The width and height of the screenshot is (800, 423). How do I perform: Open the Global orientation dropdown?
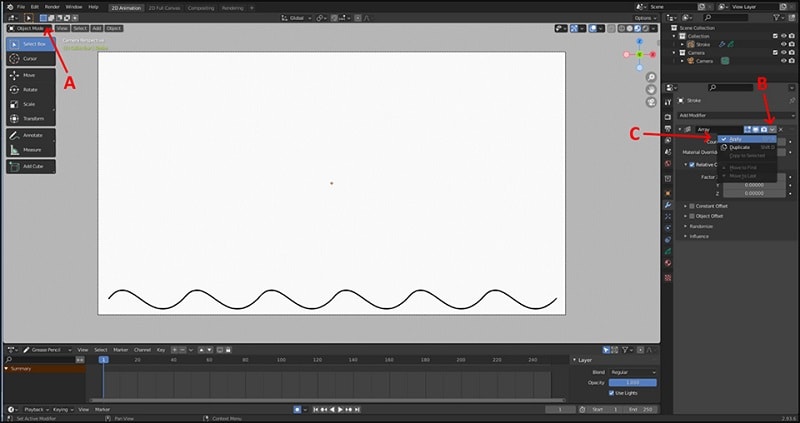pos(297,18)
